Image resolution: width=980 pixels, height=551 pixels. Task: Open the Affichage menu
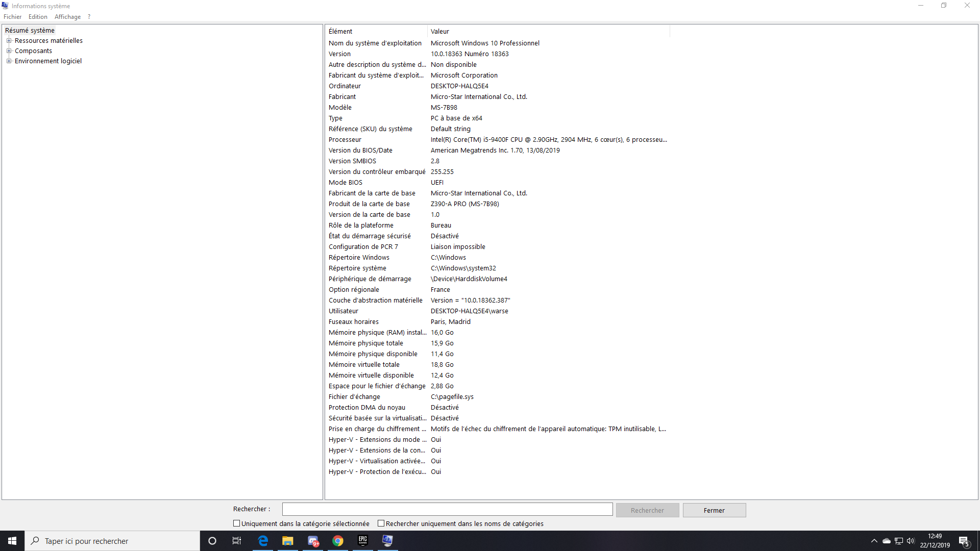[67, 17]
